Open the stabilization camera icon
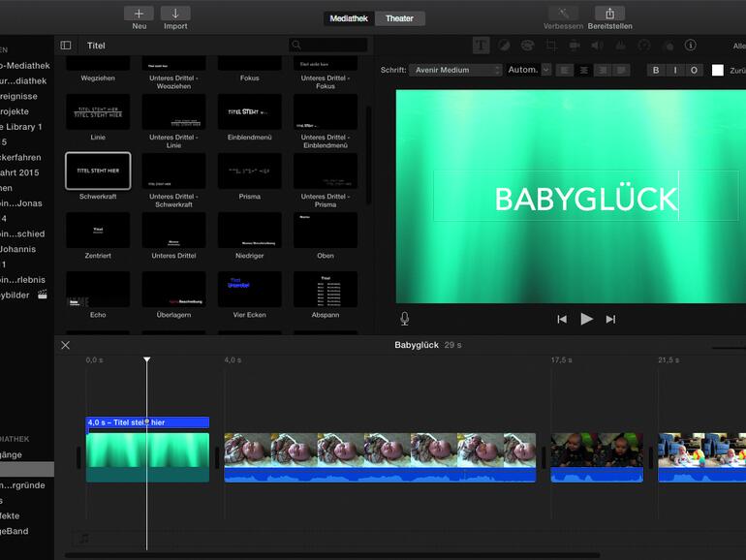746x560 pixels. click(574, 46)
